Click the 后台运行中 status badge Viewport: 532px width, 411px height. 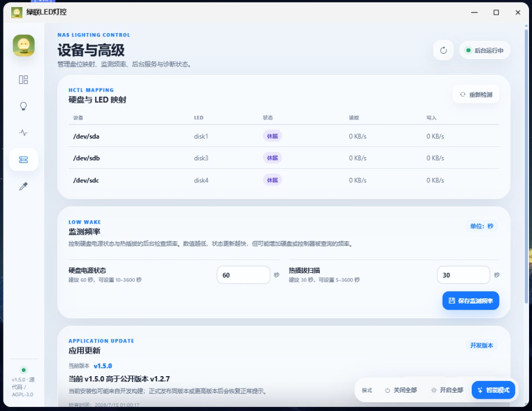[485, 50]
